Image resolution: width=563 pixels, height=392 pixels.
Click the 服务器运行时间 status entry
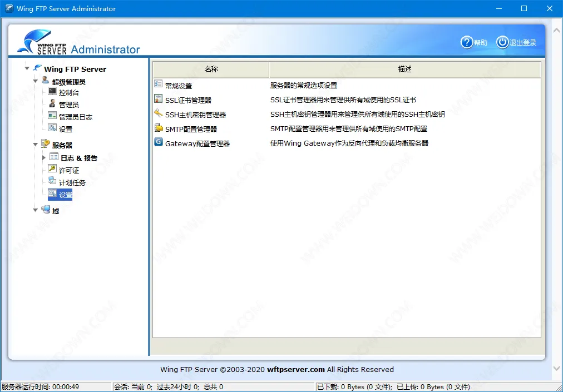coord(40,387)
